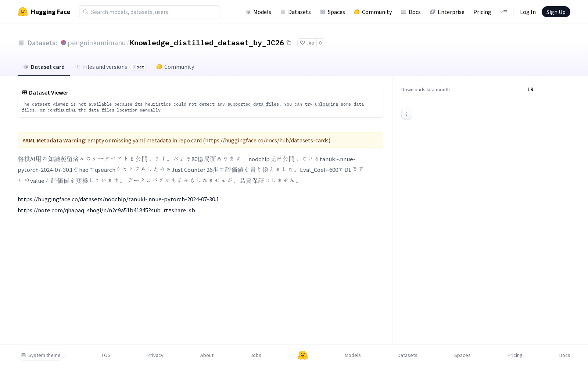588x368 pixels.
Task: Click the footer Hugging Face emoji icon
Action: (303, 355)
